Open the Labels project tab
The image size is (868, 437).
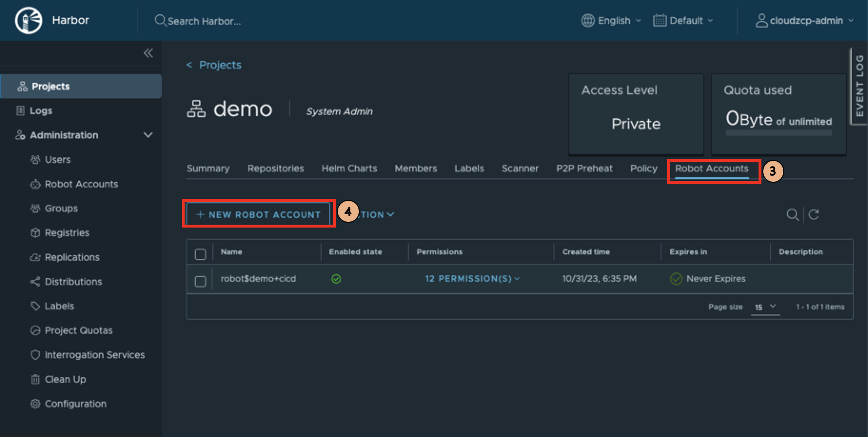pos(469,169)
